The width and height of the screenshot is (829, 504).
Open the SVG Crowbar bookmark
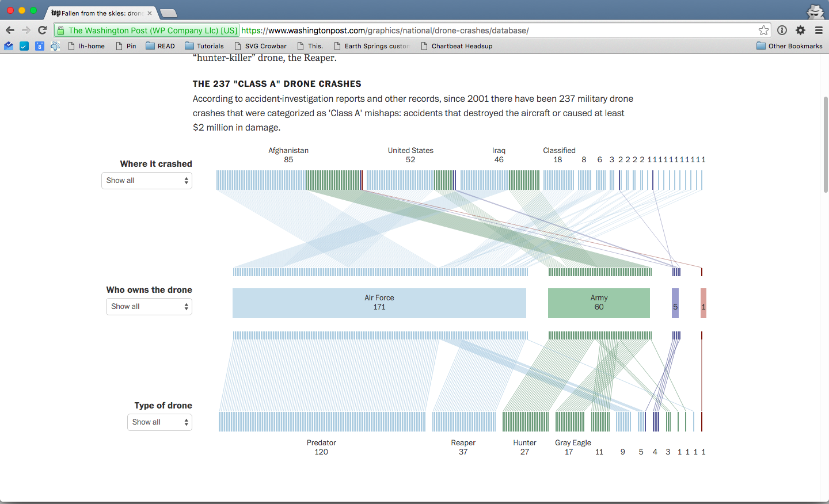[x=260, y=46]
